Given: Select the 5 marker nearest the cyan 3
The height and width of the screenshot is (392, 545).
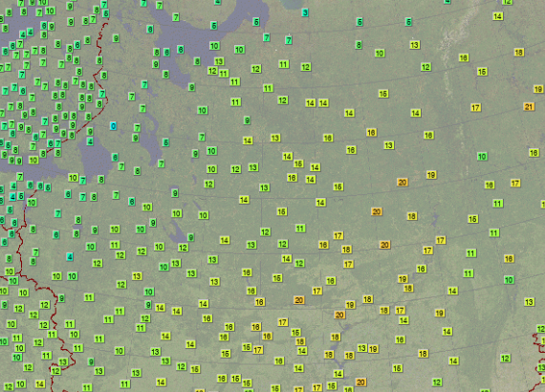Looking at the screenshot, I should point(256,22).
